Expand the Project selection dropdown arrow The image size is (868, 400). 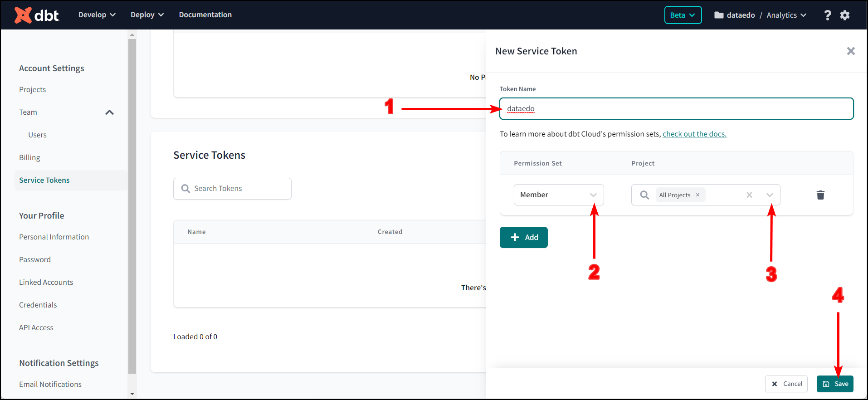[x=770, y=195]
